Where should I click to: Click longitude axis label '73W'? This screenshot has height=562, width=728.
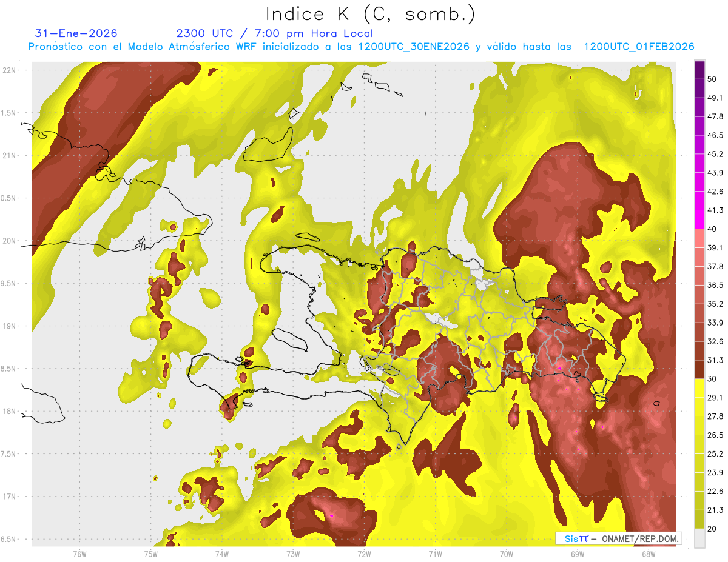tap(292, 554)
